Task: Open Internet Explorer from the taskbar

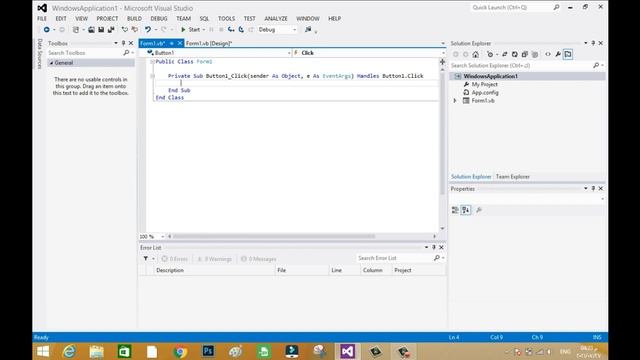Action: pyautogui.click(x=69, y=351)
